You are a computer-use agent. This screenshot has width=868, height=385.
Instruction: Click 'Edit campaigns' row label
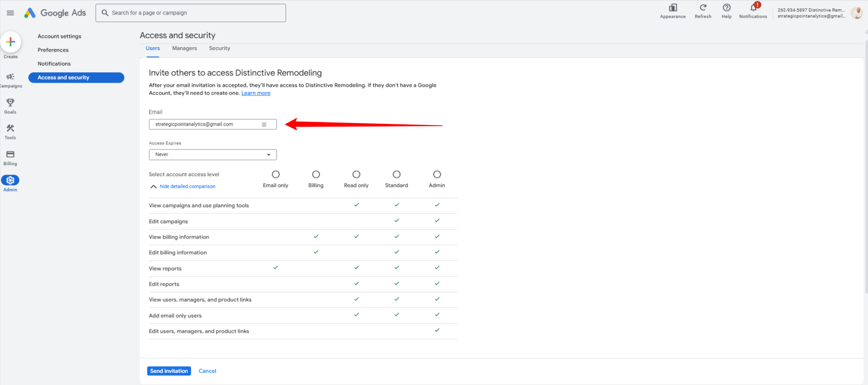tap(168, 222)
